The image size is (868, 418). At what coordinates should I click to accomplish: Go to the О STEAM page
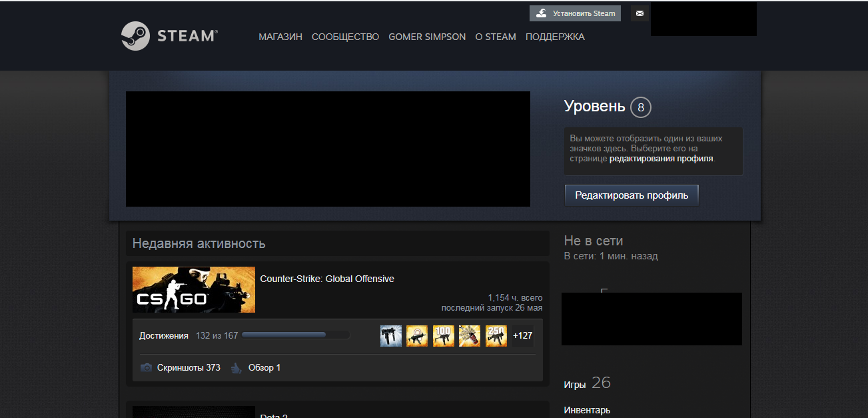point(496,37)
